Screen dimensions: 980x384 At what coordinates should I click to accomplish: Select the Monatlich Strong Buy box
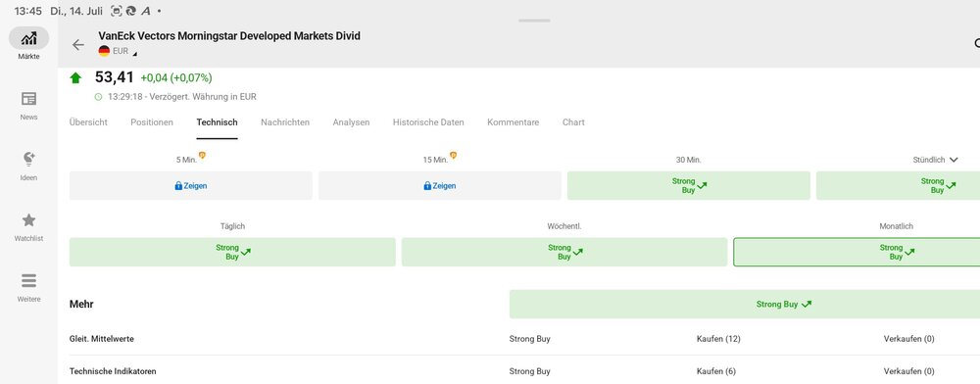tap(857, 253)
